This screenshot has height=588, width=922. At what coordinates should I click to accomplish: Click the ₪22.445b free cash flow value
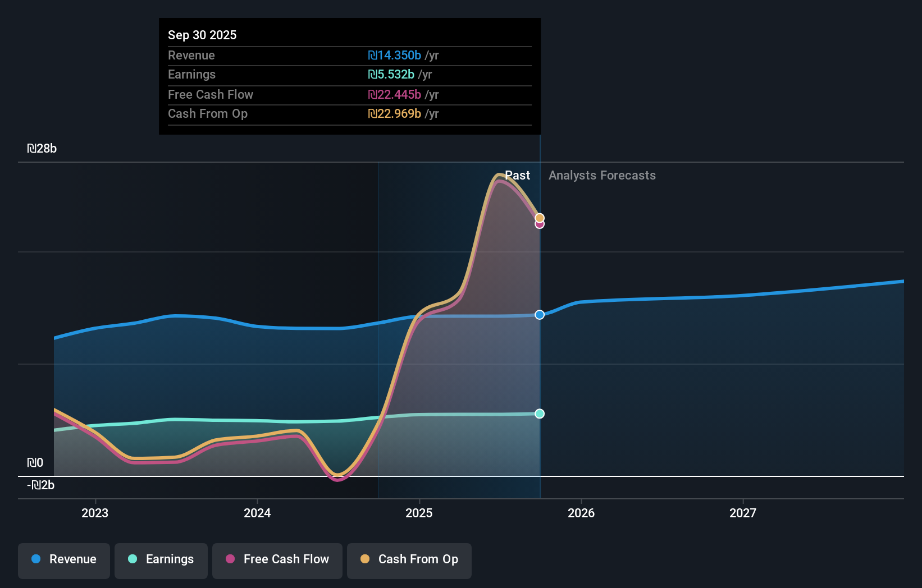pos(394,94)
